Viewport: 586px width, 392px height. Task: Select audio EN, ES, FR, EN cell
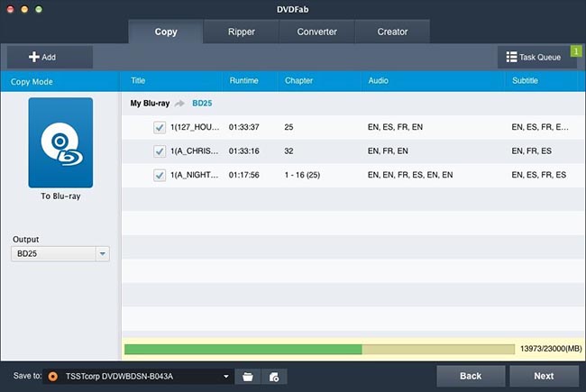pyautogui.click(x=395, y=127)
